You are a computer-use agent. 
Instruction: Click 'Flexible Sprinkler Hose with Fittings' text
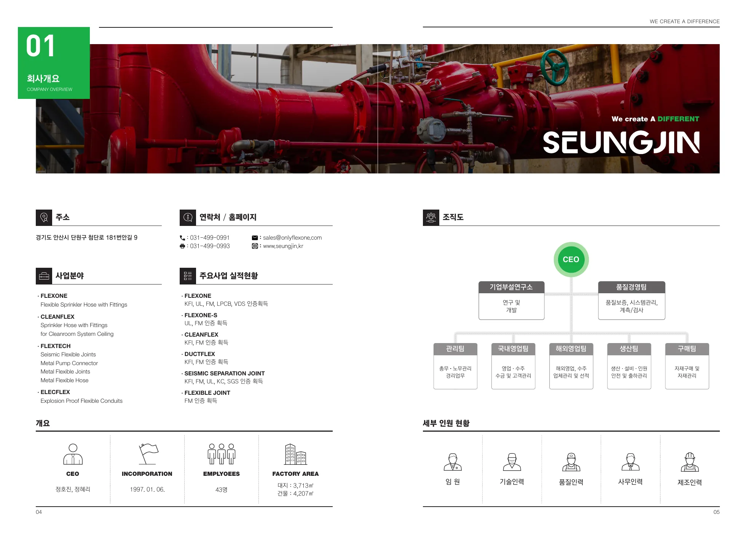(84, 305)
